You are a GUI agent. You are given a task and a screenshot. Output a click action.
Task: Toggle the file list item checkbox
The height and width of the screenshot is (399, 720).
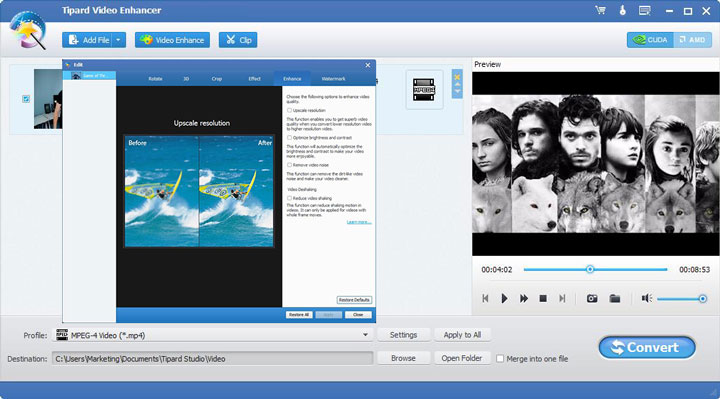pyautogui.click(x=26, y=99)
